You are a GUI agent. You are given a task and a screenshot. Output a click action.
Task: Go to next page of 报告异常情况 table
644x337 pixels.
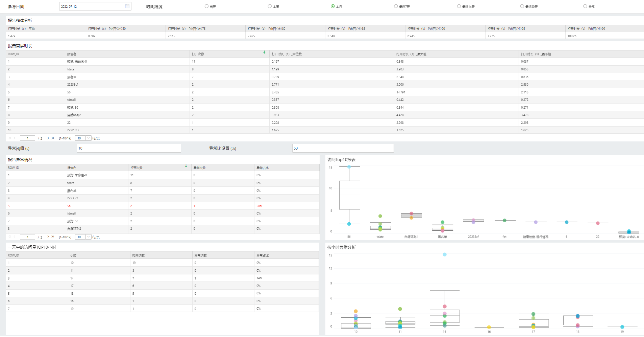(x=48, y=237)
